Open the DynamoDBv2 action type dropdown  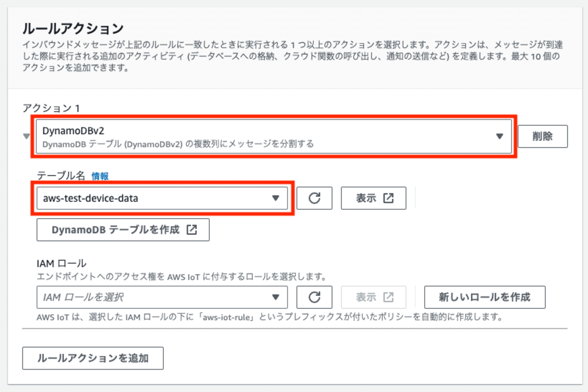[274, 136]
